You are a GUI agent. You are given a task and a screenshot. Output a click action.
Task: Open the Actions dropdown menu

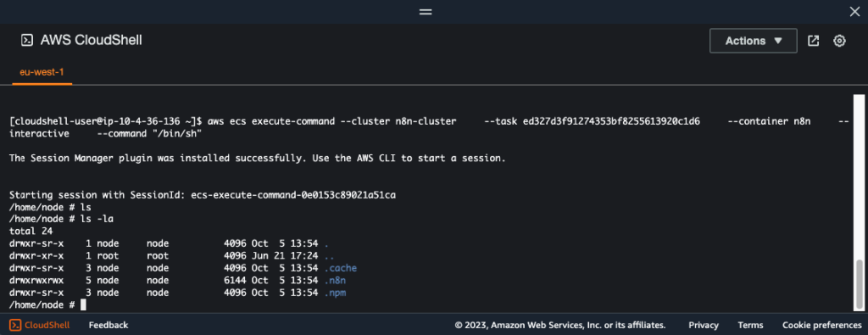click(x=754, y=41)
